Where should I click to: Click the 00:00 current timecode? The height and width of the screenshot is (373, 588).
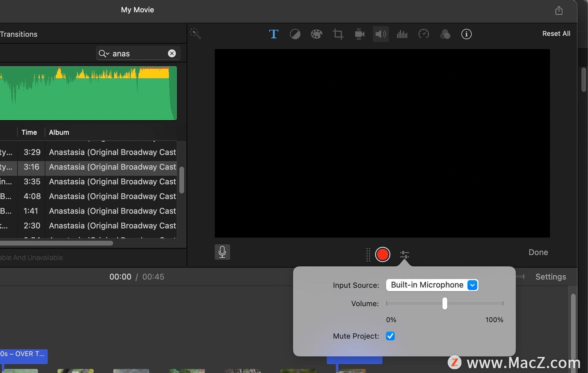click(x=120, y=277)
